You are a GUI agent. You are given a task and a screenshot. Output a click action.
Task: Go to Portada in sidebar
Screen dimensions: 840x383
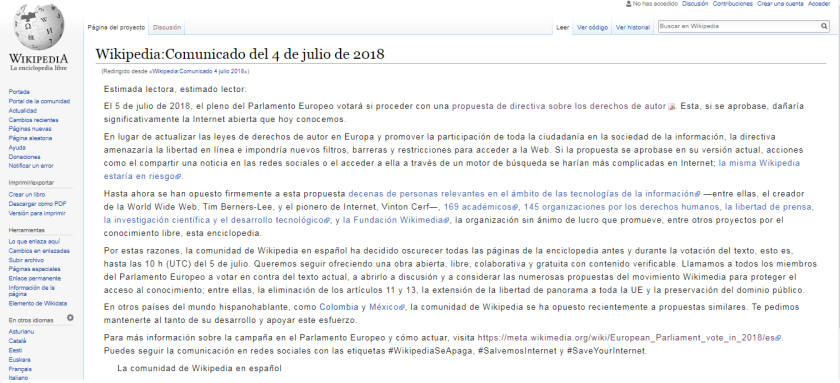pos(19,92)
